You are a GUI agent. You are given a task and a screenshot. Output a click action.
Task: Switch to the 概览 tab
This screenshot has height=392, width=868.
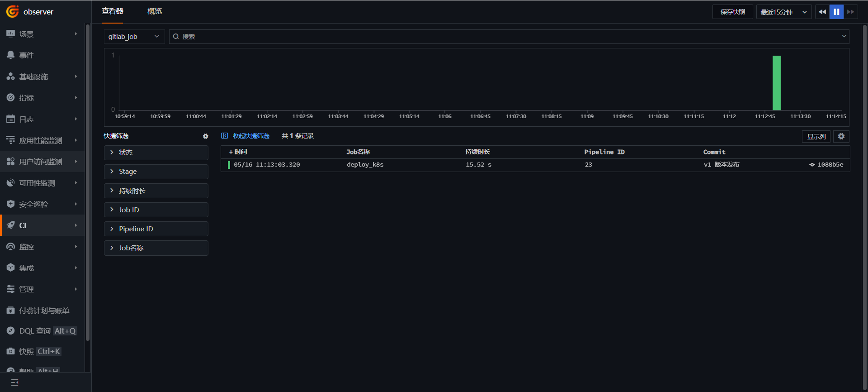[x=155, y=11]
